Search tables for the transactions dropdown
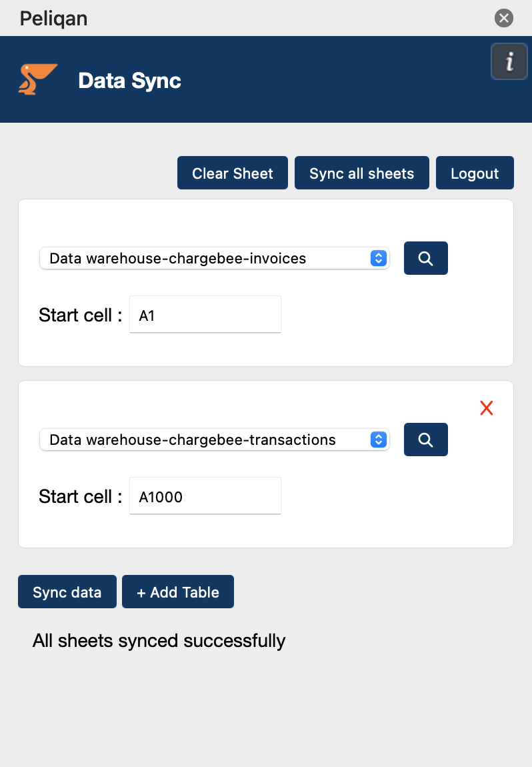 [x=426, y=440]
